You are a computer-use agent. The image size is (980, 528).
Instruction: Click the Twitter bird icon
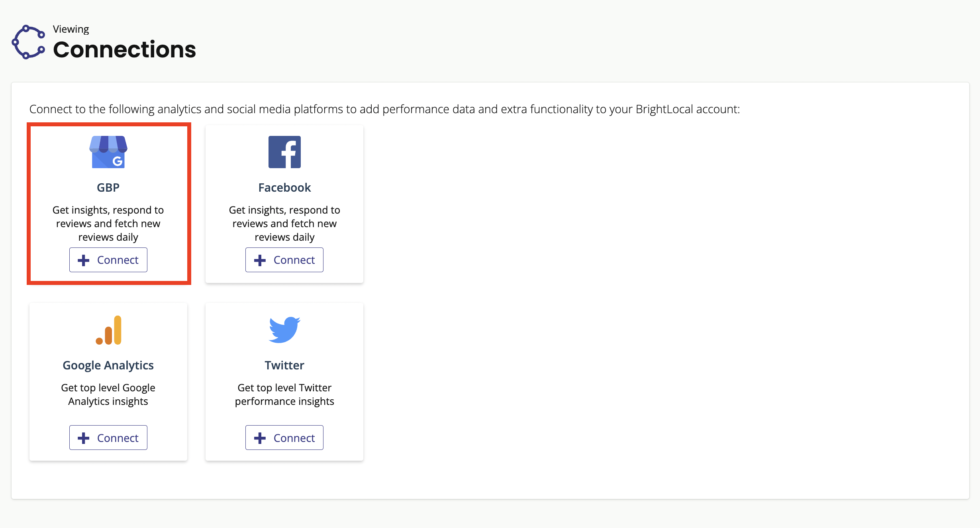[284, 330]
